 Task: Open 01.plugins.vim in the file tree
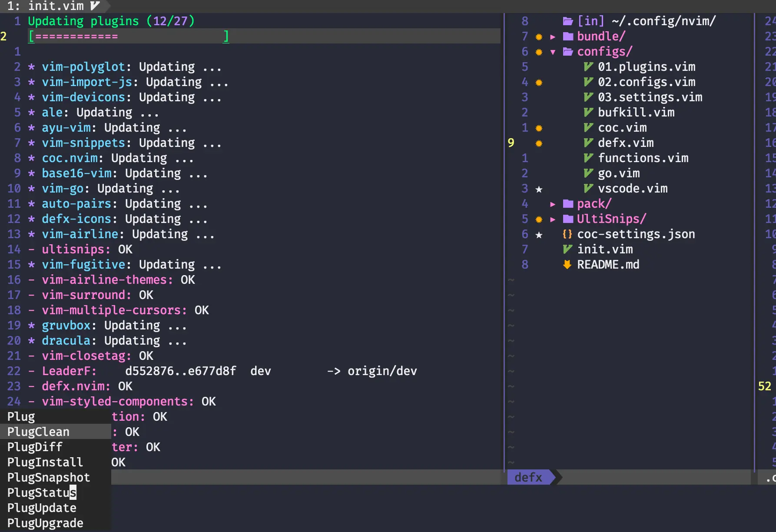(x=647, y=67)
